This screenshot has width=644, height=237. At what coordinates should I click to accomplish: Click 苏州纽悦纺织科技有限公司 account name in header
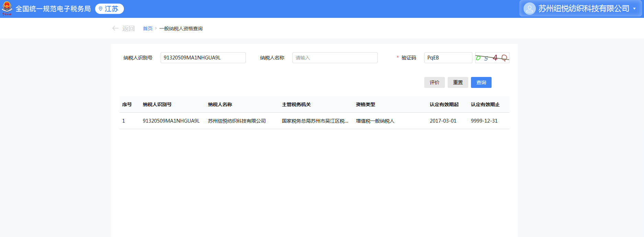pos(584,9)
